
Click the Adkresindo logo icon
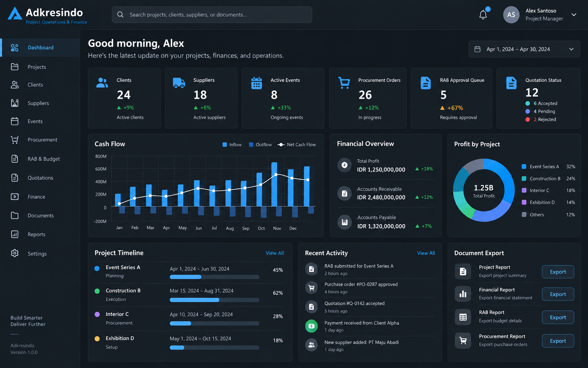point(15,14)
